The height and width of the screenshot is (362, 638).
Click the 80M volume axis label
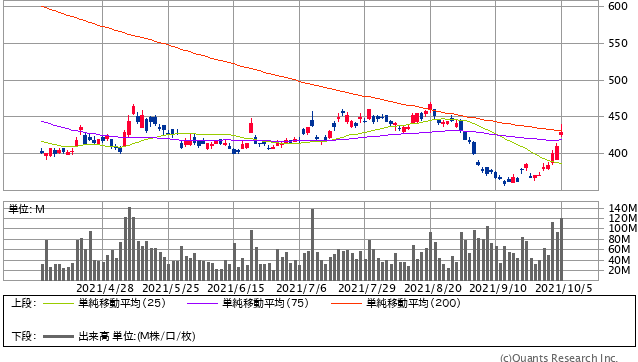(x=619, y=239)
